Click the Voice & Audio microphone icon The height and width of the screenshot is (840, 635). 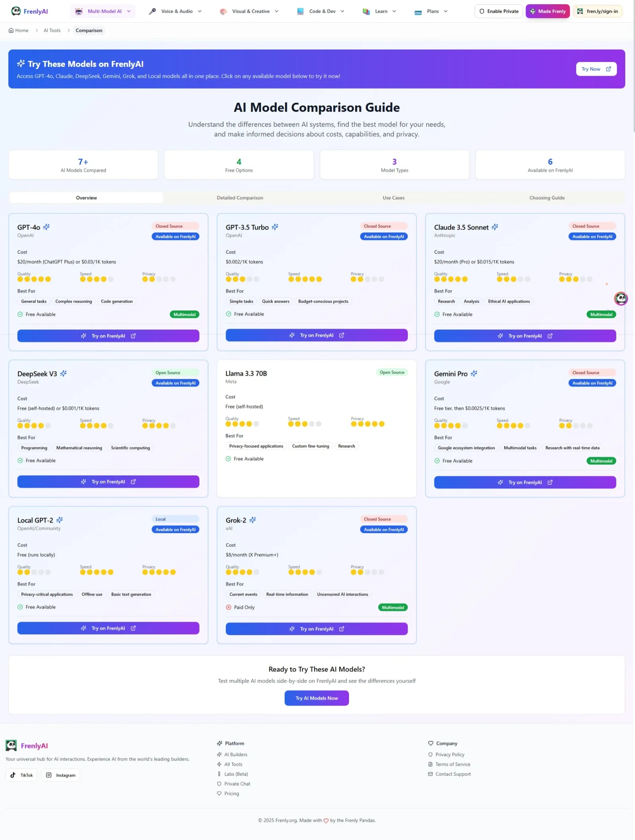(x=152, y=11)
